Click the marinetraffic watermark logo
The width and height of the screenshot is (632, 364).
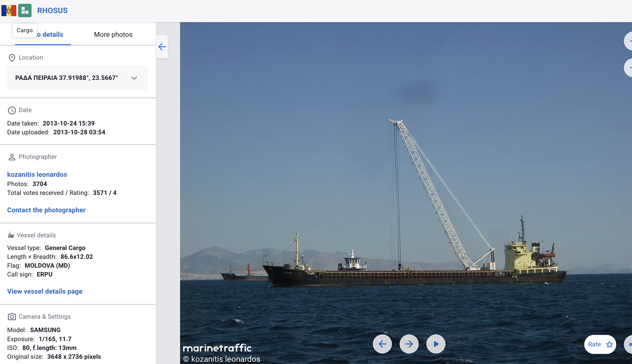[217, 348]
